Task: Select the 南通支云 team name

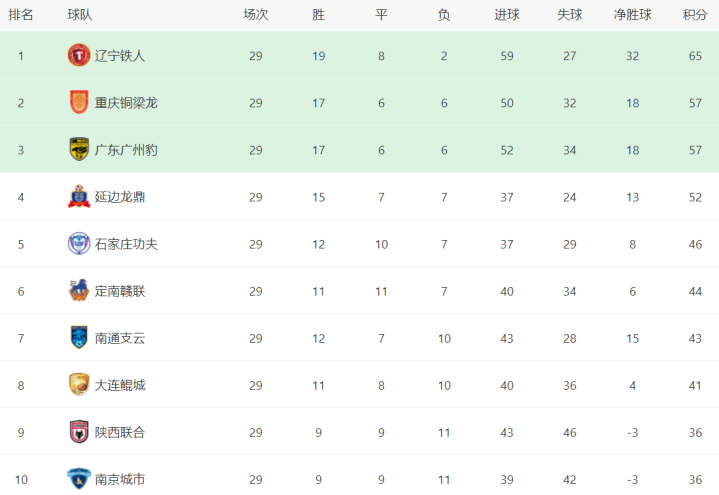Action: tap(120, 338)
